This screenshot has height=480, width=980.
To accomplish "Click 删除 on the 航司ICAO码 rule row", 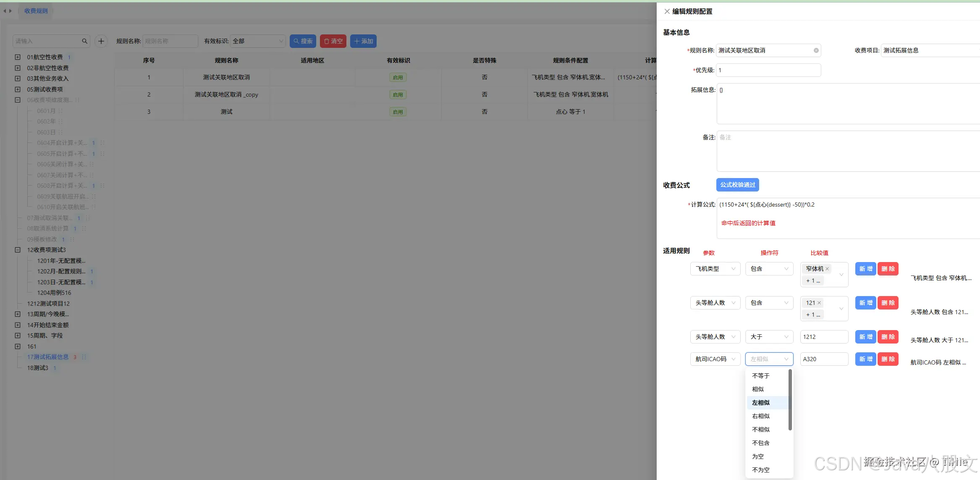I will (x=888, y=359).
